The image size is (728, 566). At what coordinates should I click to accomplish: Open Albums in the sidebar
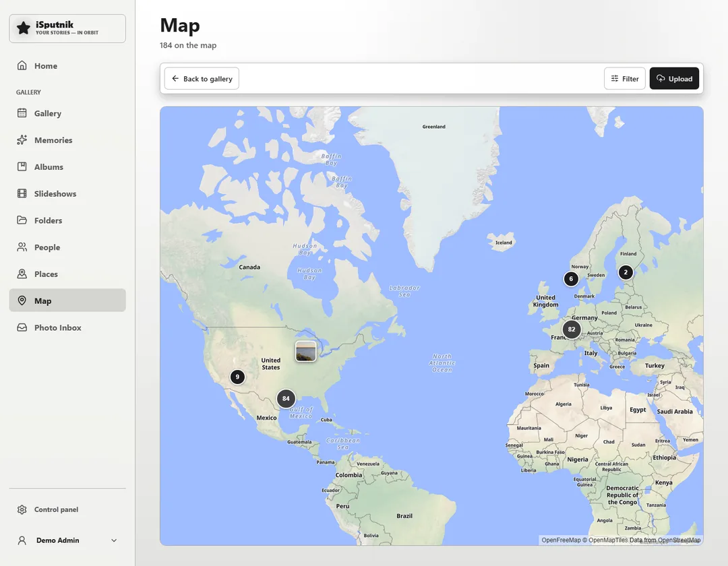click(67, 167)
